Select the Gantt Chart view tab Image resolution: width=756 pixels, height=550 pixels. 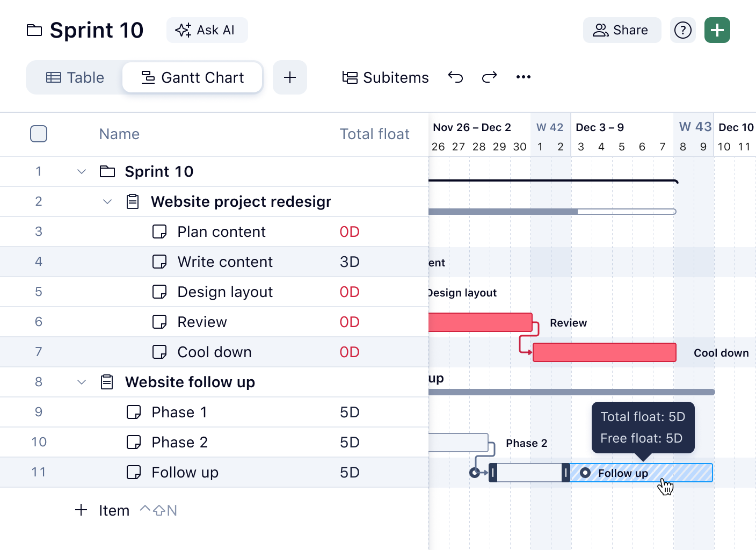pos(192,77)
